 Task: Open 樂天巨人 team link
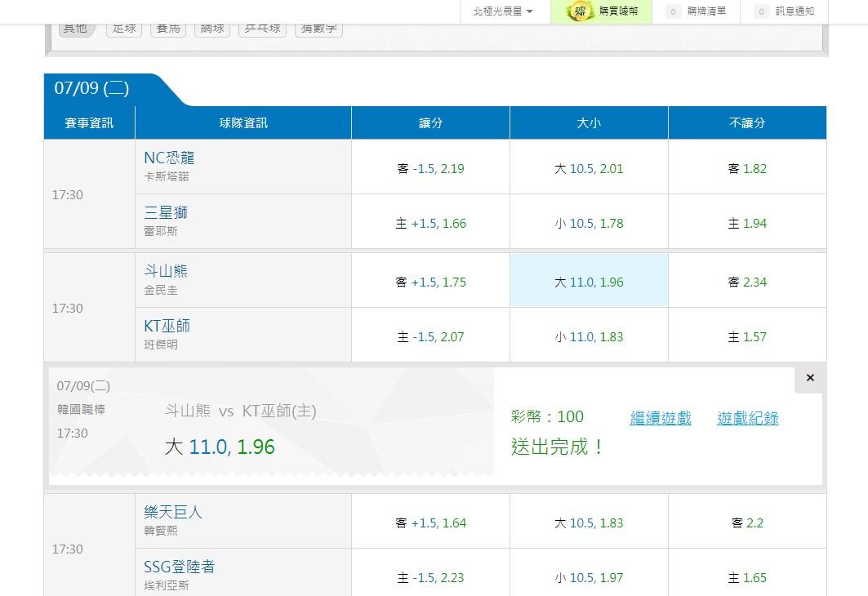(x=173, y=512)
